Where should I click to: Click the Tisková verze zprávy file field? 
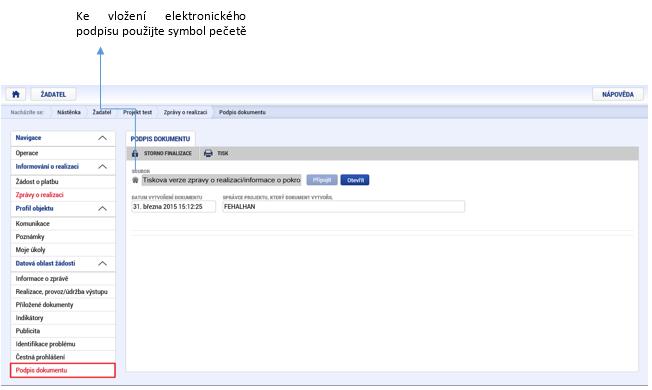(x=221, y=180)
